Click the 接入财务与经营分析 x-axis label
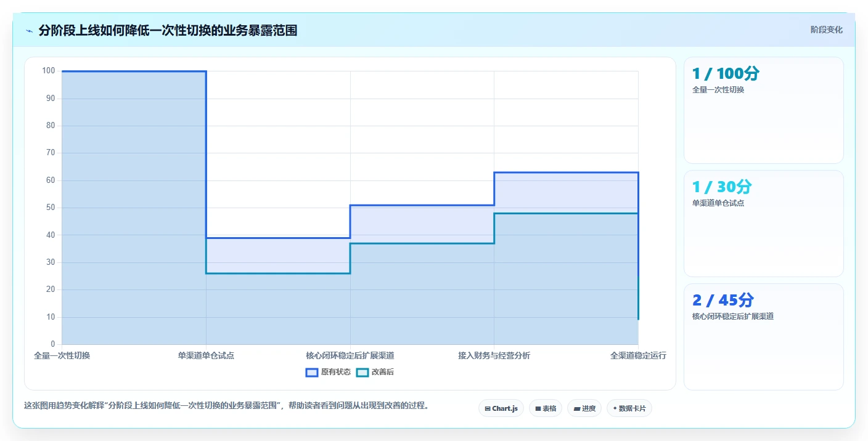Screen dimensions: 868x441 point(494,355)
